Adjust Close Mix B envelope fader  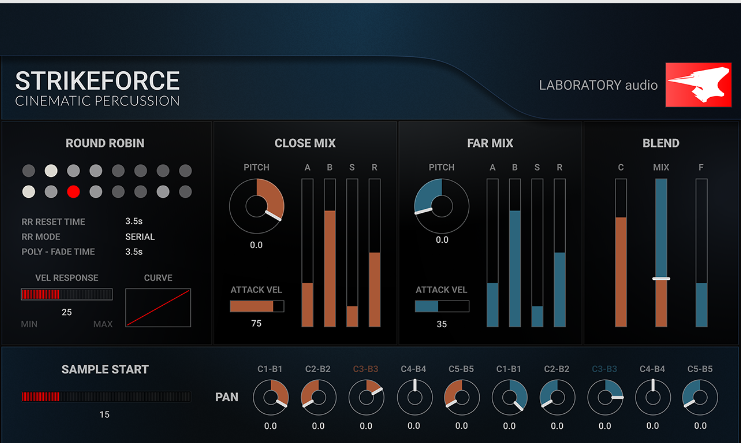330,252
